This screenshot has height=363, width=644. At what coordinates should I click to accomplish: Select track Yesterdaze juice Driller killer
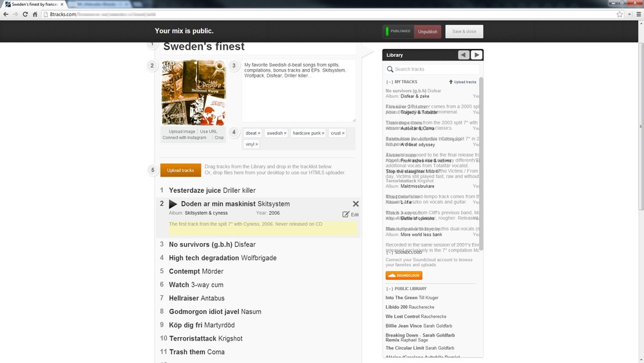pos(213,190)
